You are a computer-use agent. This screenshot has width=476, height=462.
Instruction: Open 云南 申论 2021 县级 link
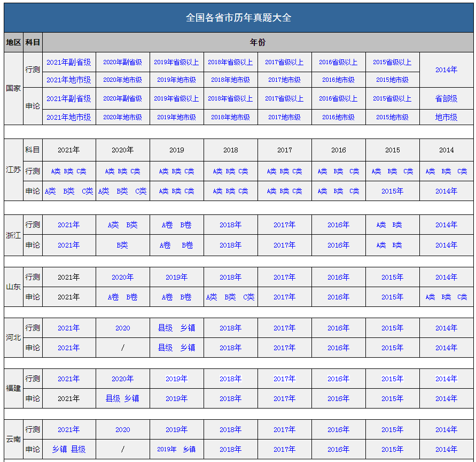[79, 449]
